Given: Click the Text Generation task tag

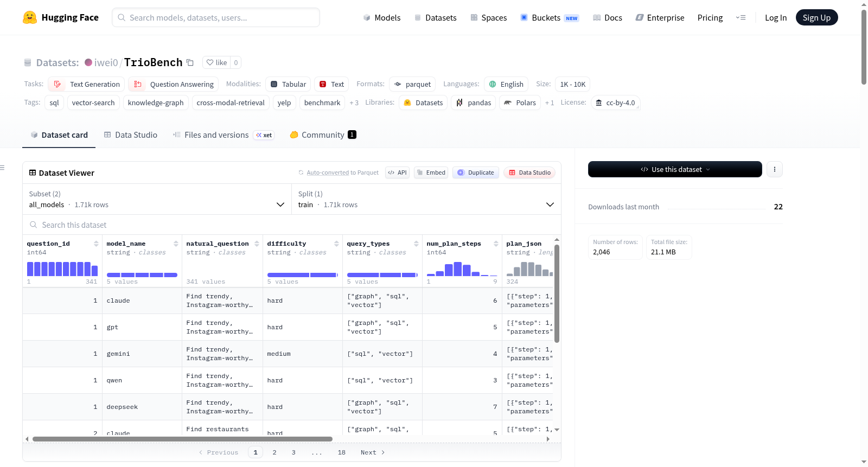Looking at the screenshot, I should tap(86, 84).
